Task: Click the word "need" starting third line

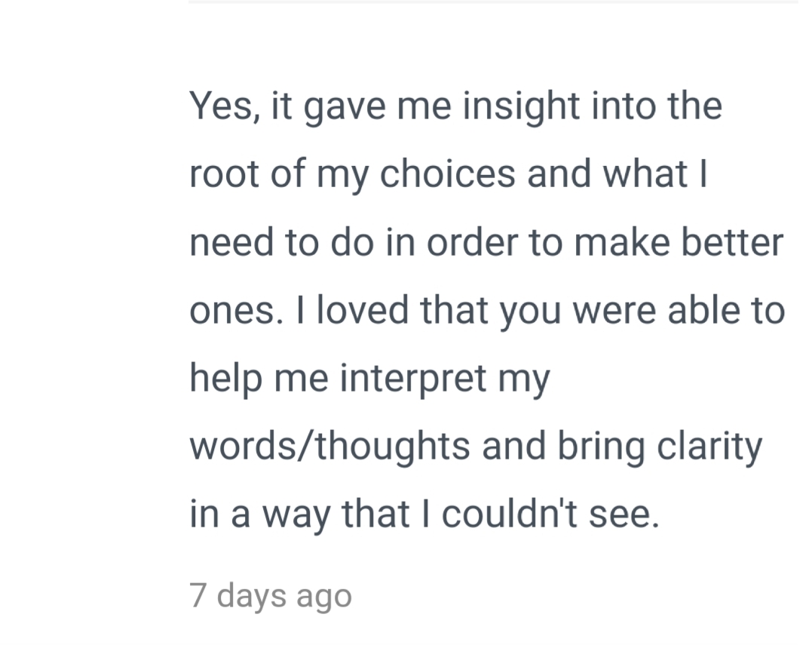Action: (231, 242)
